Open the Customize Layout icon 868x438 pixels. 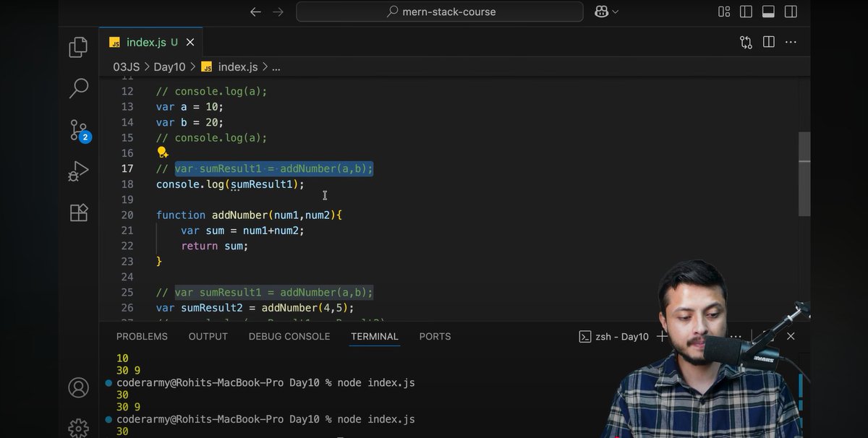click(724, 12)
